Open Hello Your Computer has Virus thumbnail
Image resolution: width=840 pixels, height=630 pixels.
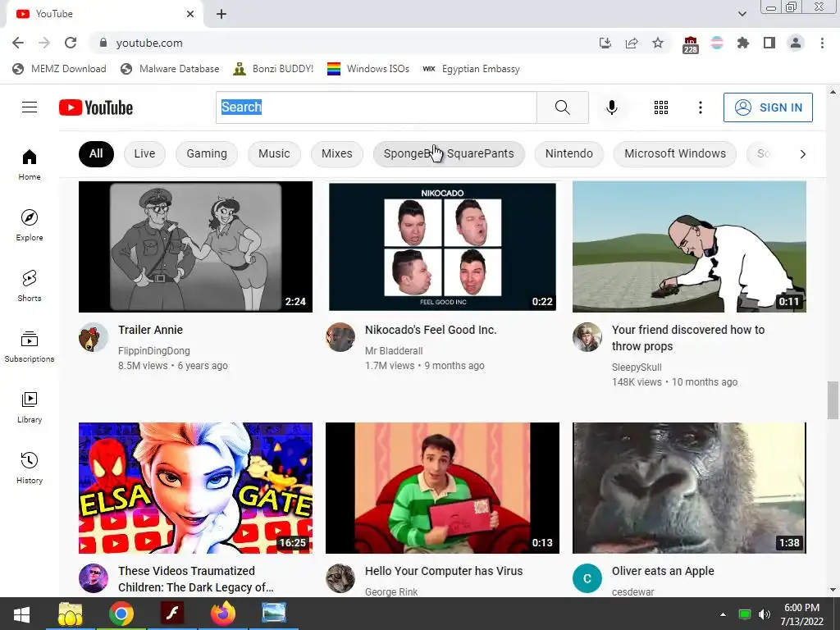pos(442,488)
